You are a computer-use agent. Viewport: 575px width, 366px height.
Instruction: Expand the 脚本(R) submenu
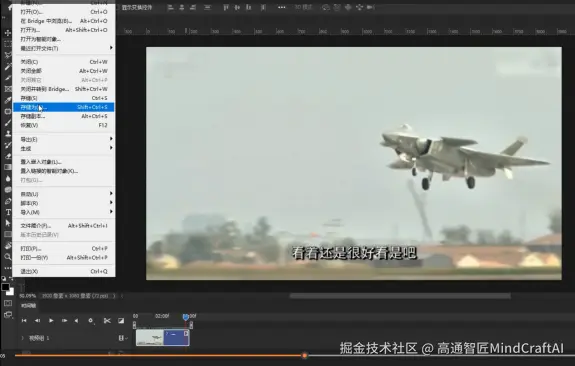click(64, 203)
